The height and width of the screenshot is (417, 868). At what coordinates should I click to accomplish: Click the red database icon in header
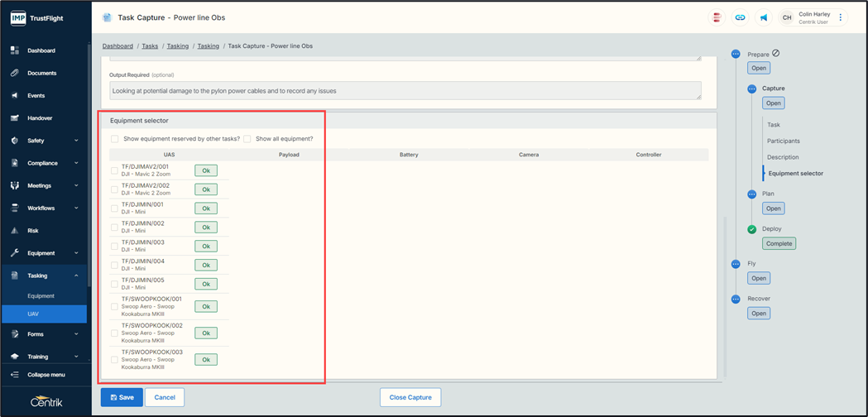[x=717, y=17]
